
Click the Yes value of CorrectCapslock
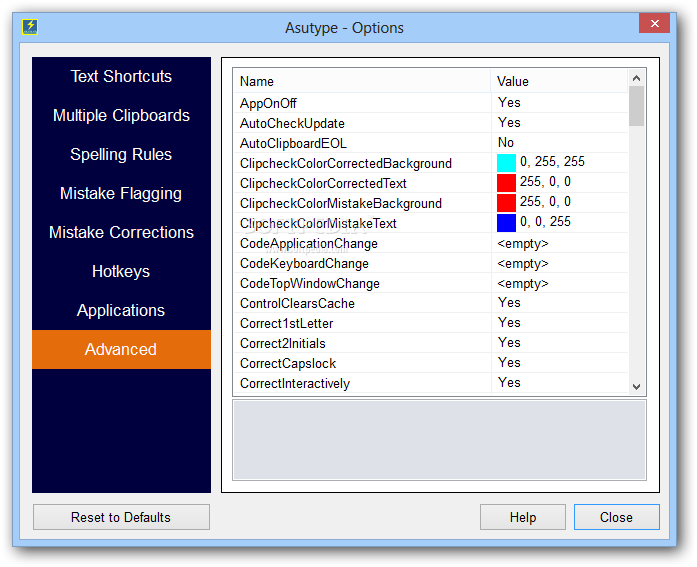pos(509,363)
